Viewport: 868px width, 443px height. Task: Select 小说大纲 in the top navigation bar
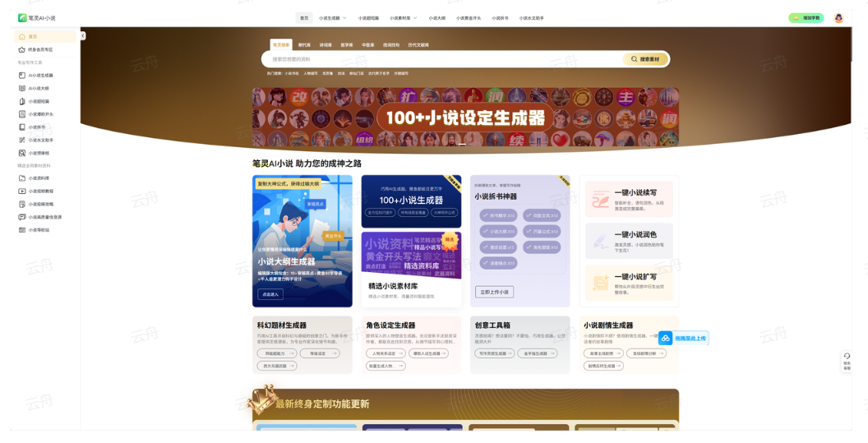[436, 18]
